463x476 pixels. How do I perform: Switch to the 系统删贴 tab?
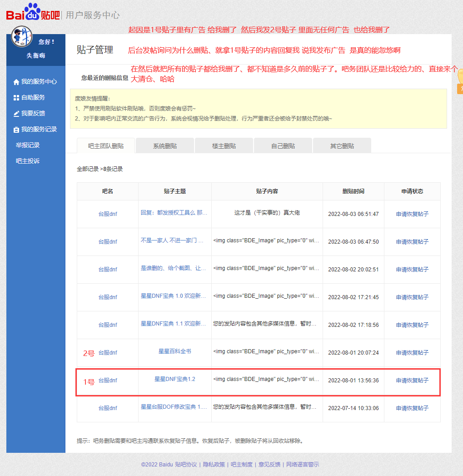[x=164, y=146]
